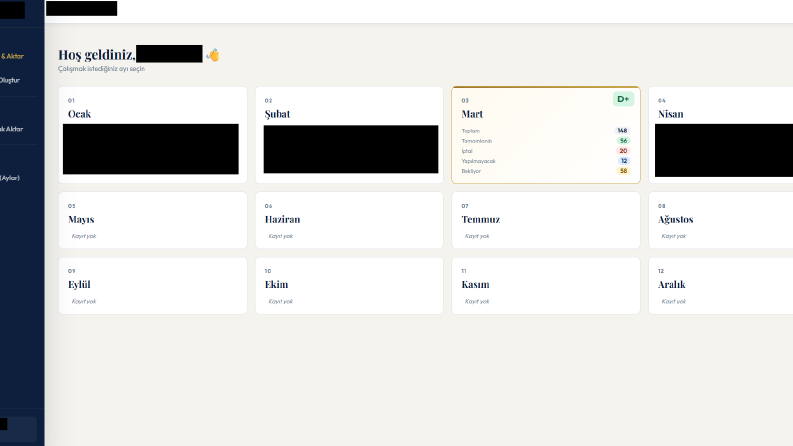Pick the Kasım month card
Screen dimensions: 793x446
[546, 286]
